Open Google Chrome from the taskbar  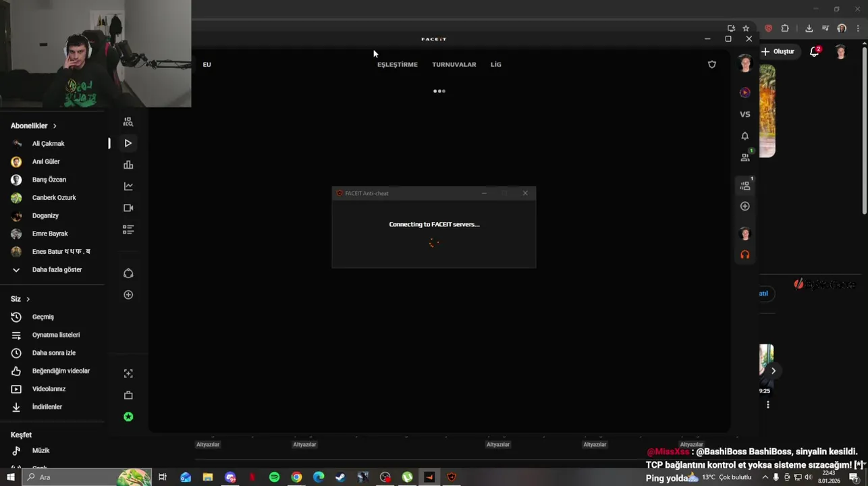296,477
